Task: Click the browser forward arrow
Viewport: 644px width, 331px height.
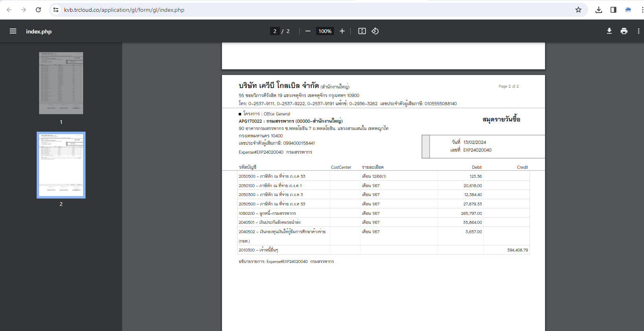Action: point(24,10)
